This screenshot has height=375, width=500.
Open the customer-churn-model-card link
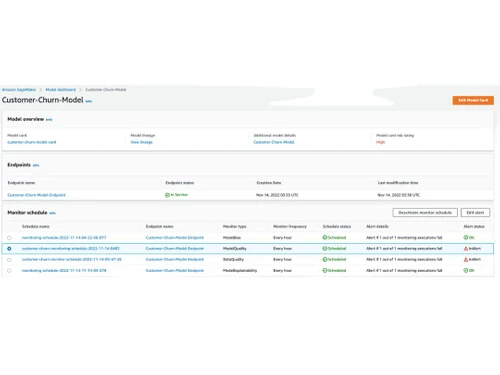pyautogui.click(x=32, y=142)
